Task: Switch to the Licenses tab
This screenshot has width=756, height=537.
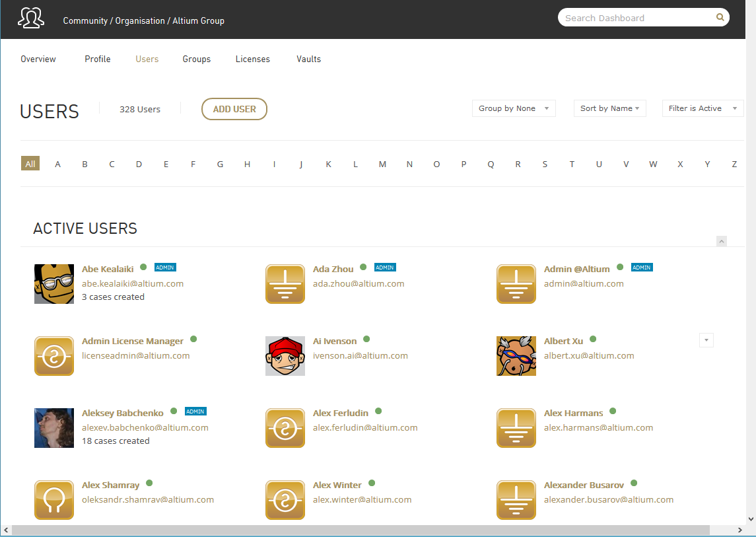Action: 253,59
